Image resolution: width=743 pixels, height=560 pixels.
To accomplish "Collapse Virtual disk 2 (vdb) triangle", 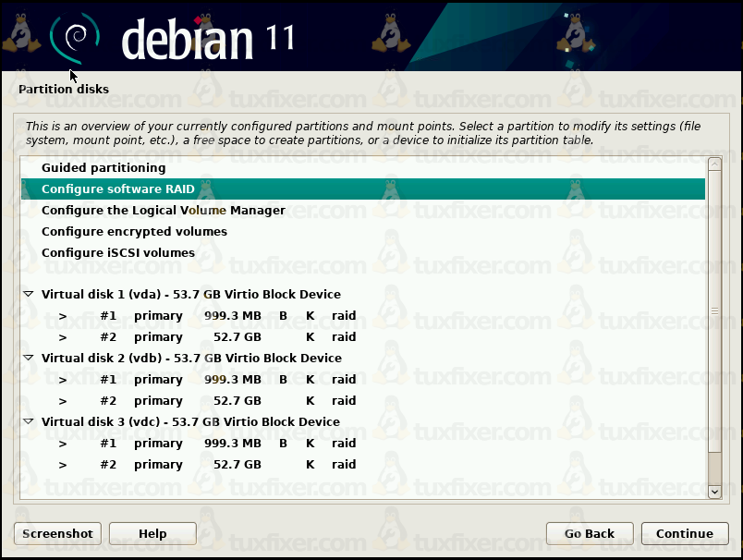I will 29,359.
